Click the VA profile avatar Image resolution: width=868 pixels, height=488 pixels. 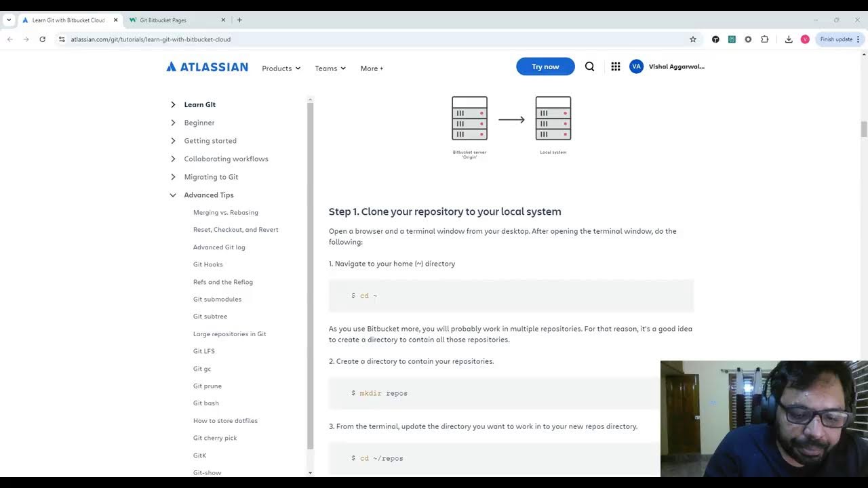tap(636, 66)
